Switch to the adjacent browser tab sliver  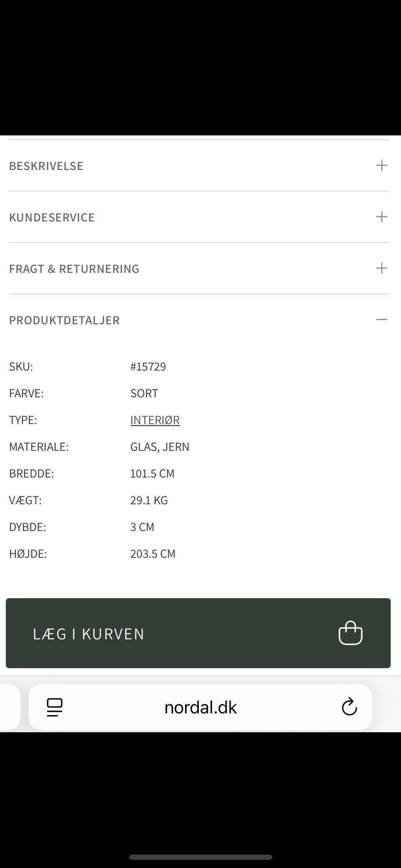click(9, 707)
